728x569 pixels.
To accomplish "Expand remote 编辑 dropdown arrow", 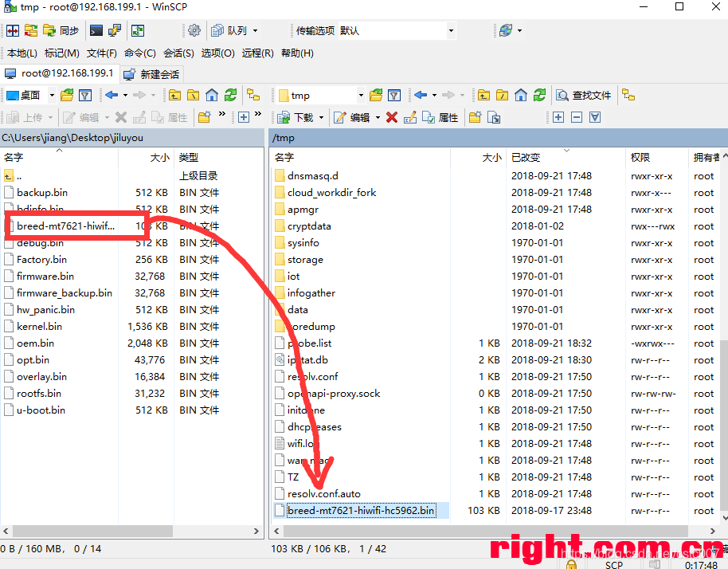I will 378,117.
